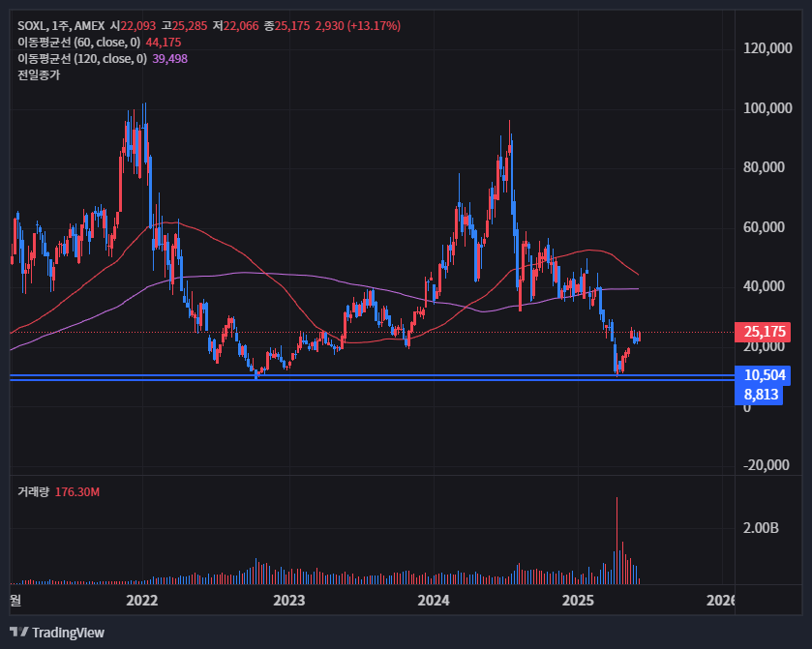Click the -20,000 price axis label
Screen dimensions: 812x649
tap(767, 465)
